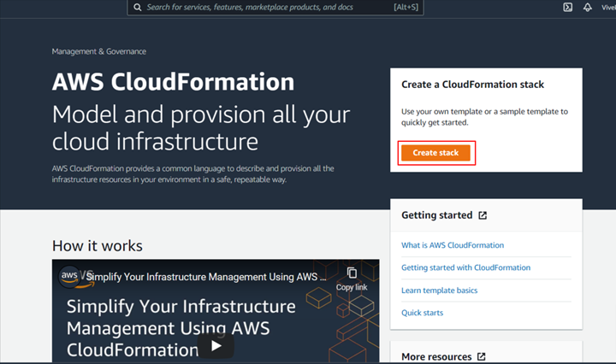Open the notifications bell
616x364 pixels.
coord(588,7)
